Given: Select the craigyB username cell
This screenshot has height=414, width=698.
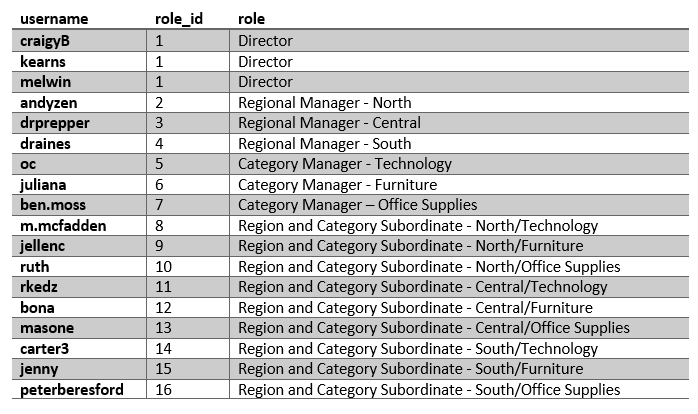Looking at the screenshot, I should coord(47,41).
